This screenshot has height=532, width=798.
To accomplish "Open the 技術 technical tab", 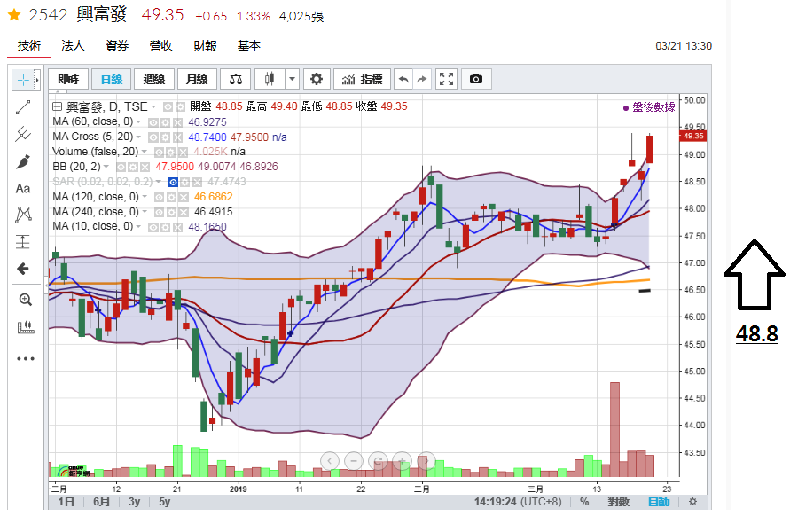I will (x=29, y=46).
